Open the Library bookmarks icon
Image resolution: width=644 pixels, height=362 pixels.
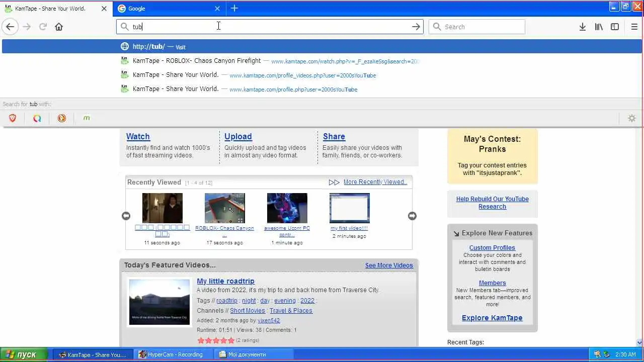(x=599, y=27)
